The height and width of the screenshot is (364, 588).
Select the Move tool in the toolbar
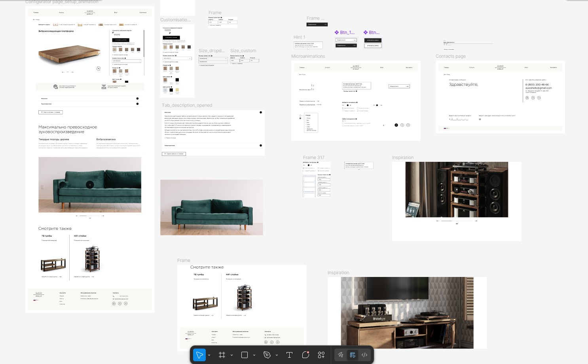199,355
